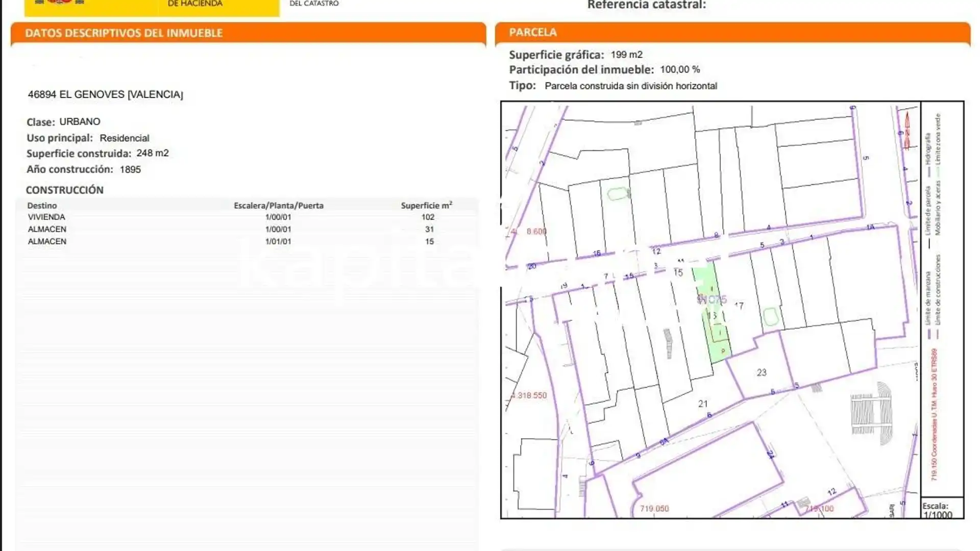Click parcel number 21 on the map
Image resolution: width=980 pixels, height=551 pixels.
pos(703,404)
